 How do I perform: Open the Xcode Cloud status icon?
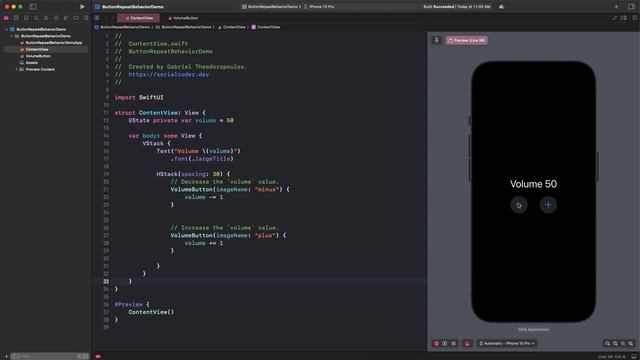click(x=502, y=7)
